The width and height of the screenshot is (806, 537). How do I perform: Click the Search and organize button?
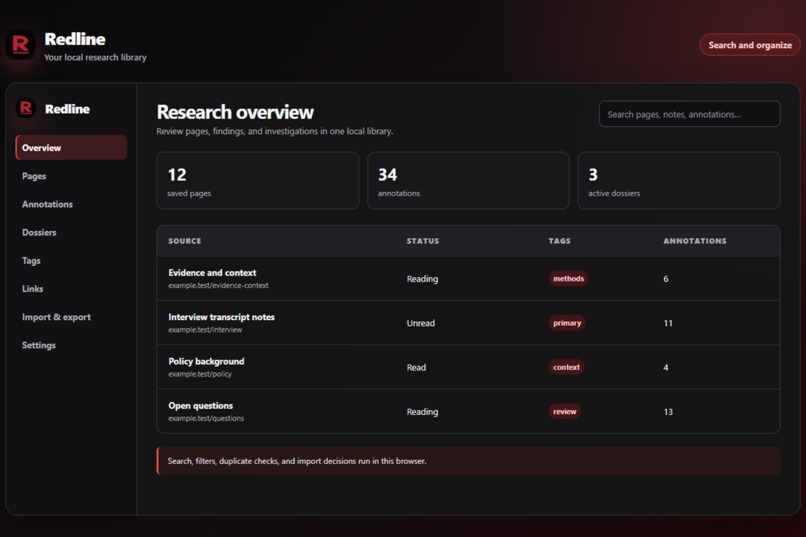[749, 45]
